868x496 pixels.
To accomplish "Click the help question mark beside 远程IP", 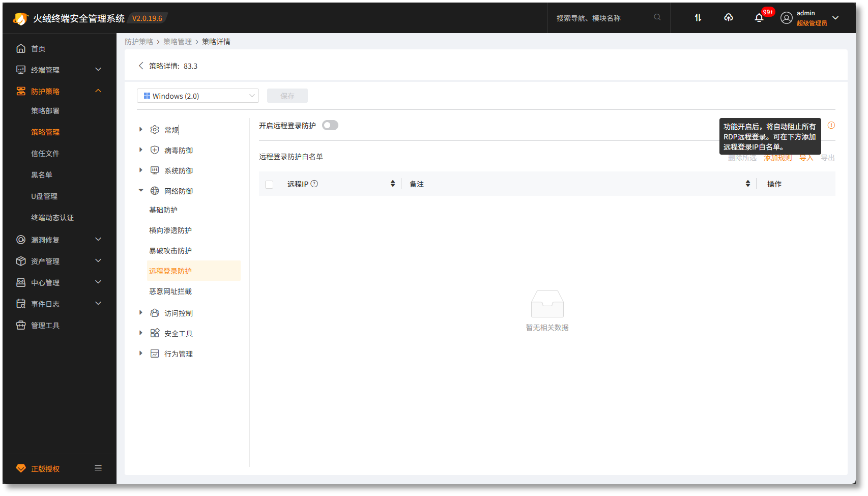I will point(314,184).
